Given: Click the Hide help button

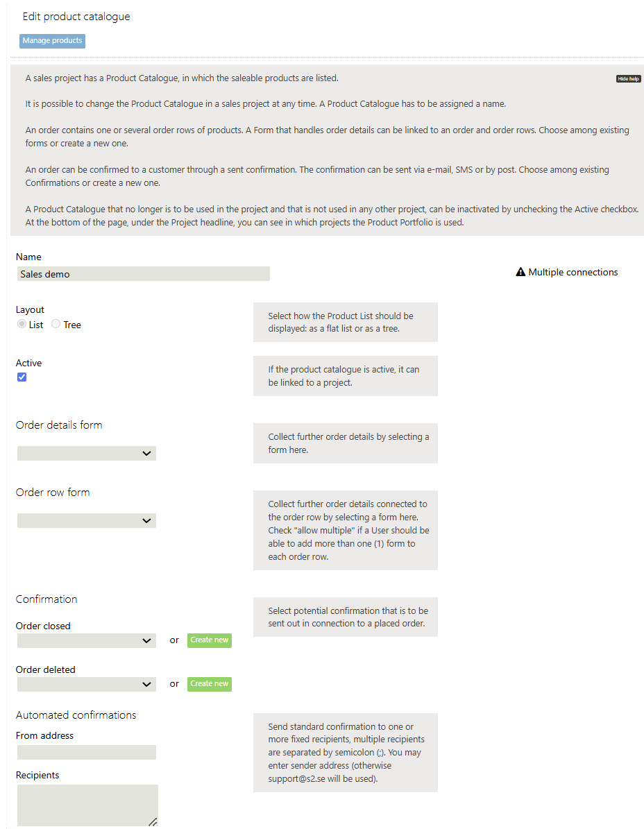Looking at the screenshot, I should coord(628,79).
